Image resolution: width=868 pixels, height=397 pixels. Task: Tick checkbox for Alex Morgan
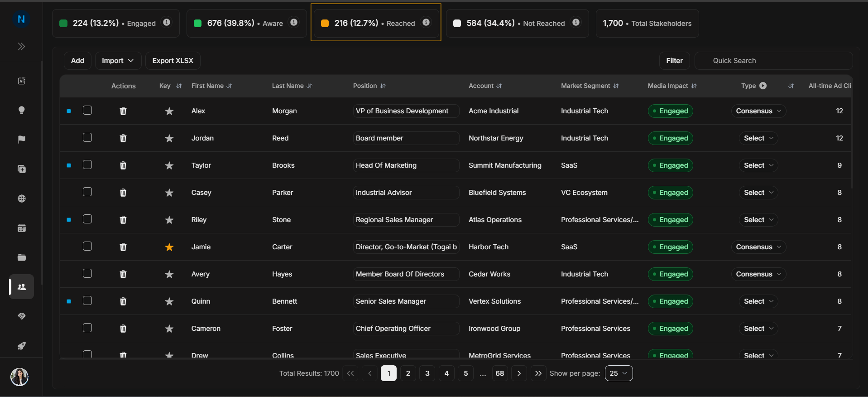pos(87,111)
